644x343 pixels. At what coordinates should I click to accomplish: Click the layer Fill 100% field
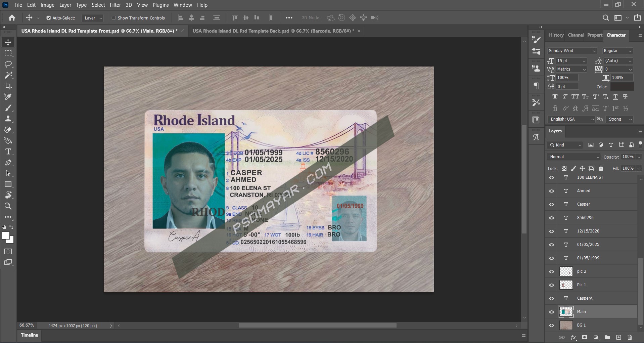[x=628, y=168]
